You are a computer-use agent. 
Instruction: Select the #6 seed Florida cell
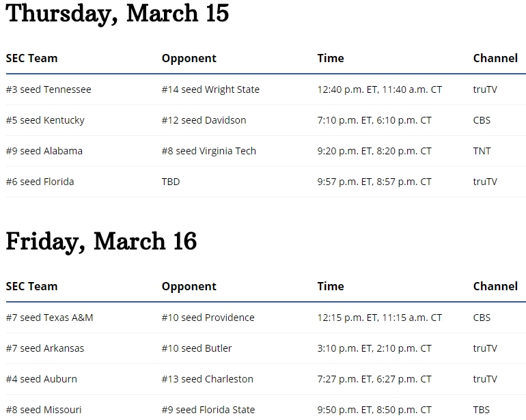pos(40,182)
